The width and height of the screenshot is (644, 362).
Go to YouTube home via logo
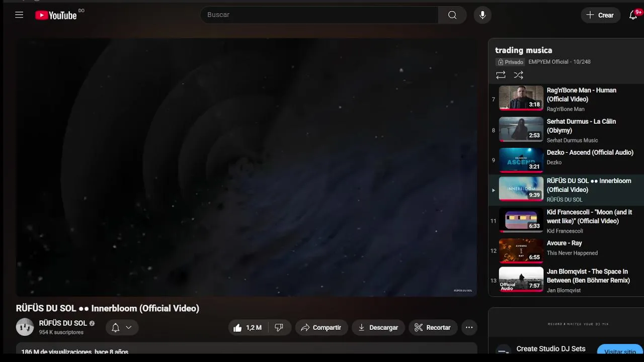click(x=56, y=16)
